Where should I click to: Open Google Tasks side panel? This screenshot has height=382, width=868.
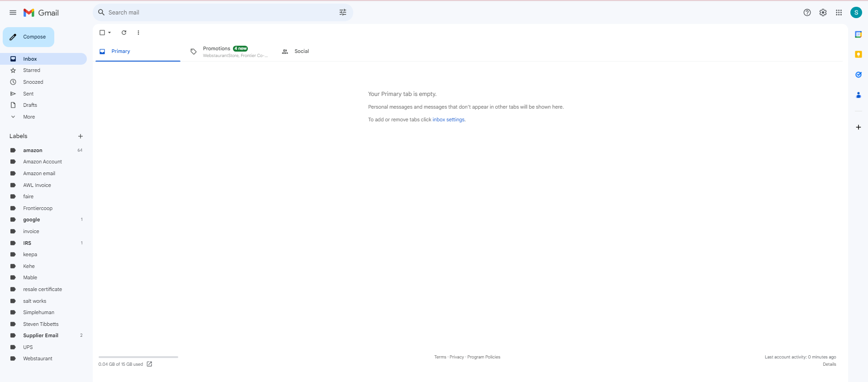pos(858,75)
